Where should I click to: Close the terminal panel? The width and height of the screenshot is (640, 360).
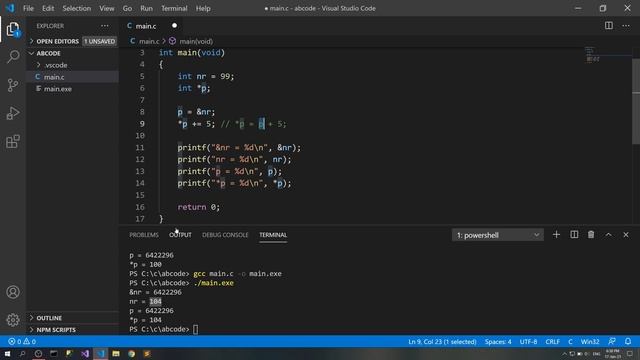click(x=626, y=235)
